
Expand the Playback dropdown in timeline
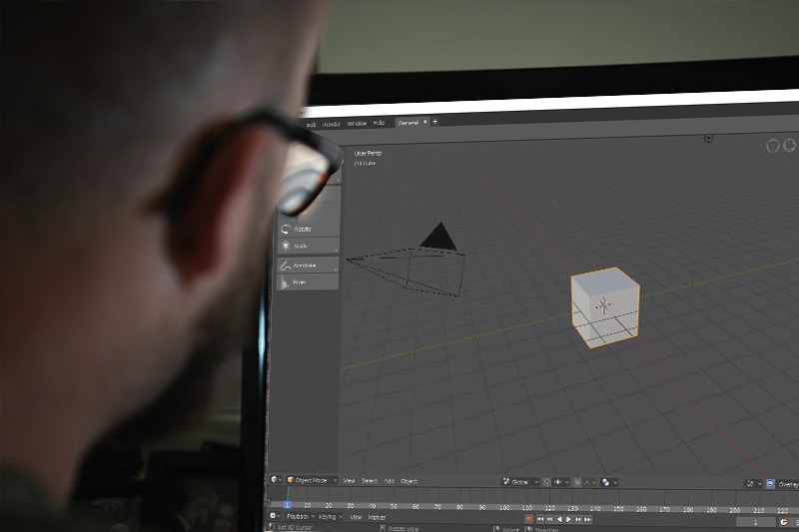coord(299,517)
